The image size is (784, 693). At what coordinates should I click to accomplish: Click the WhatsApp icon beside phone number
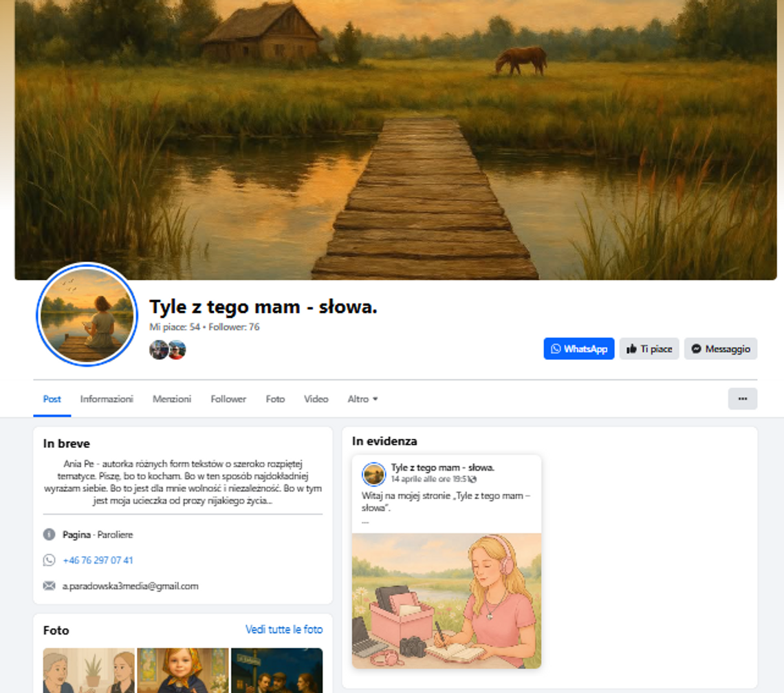pos(49,560)
